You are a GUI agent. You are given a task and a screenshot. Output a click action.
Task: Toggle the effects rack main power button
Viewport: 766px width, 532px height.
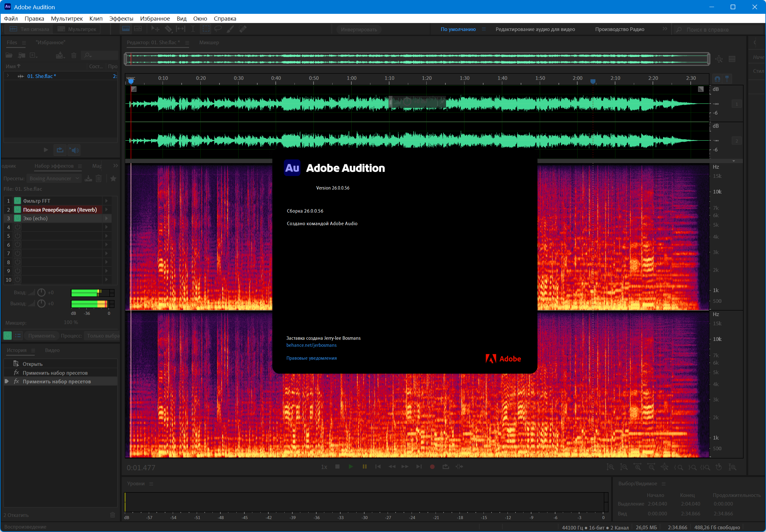tap(7, 336)
